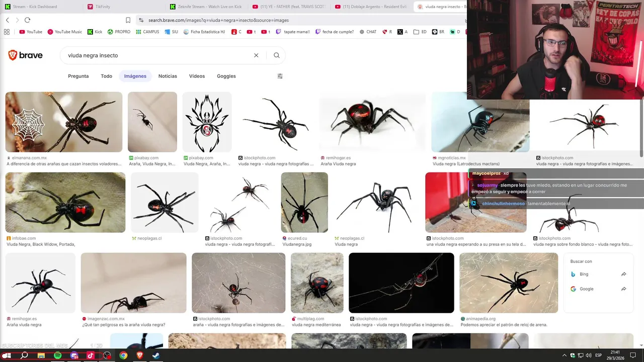
Task: Open the YouTube bookmark
Action: 31,32
